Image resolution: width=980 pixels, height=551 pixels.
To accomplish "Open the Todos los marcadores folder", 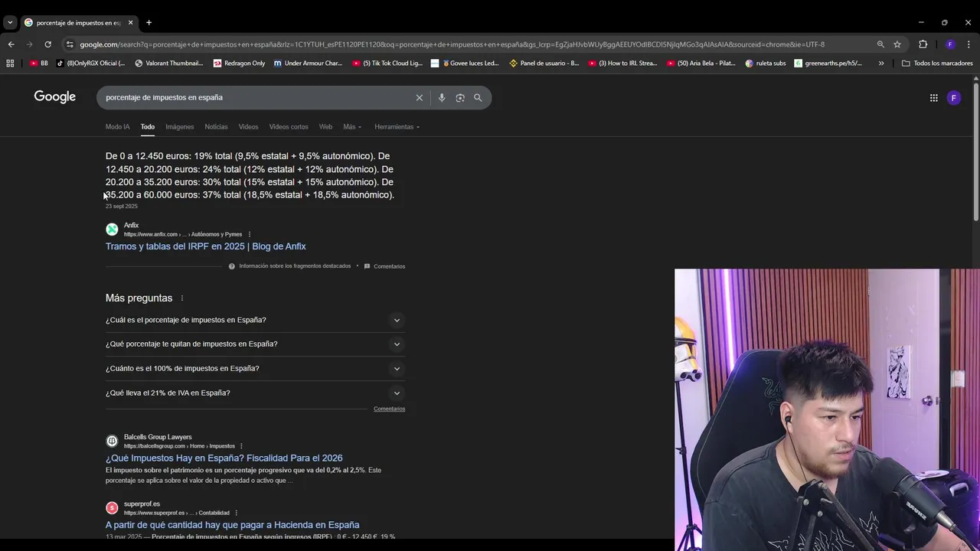I will pos(937,63).
